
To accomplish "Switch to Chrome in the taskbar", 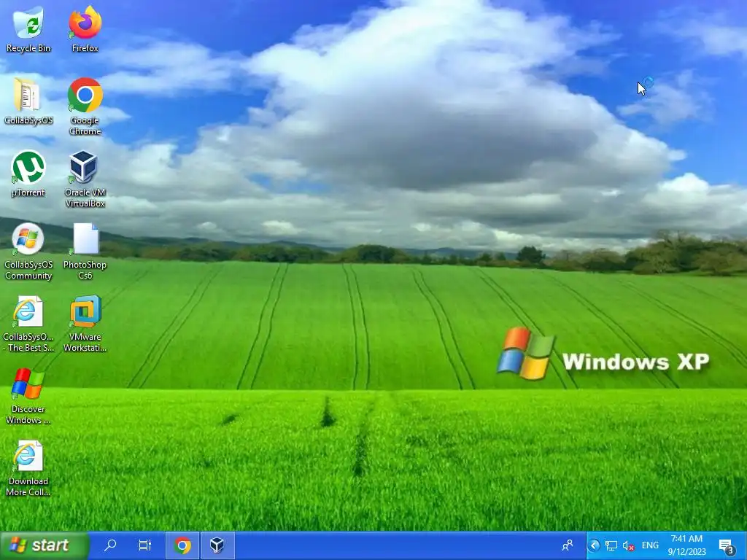I will [x=182, y=545].
